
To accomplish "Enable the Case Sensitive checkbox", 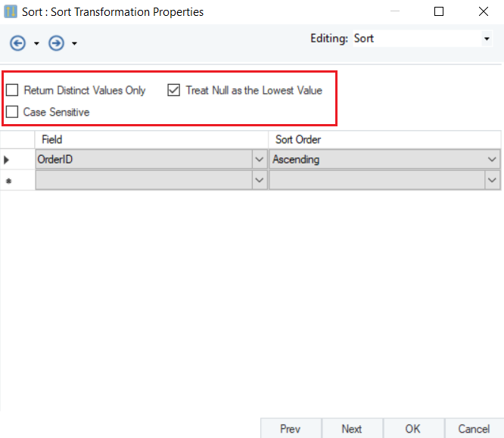I will pyautogui.click(x=13, y=112).
